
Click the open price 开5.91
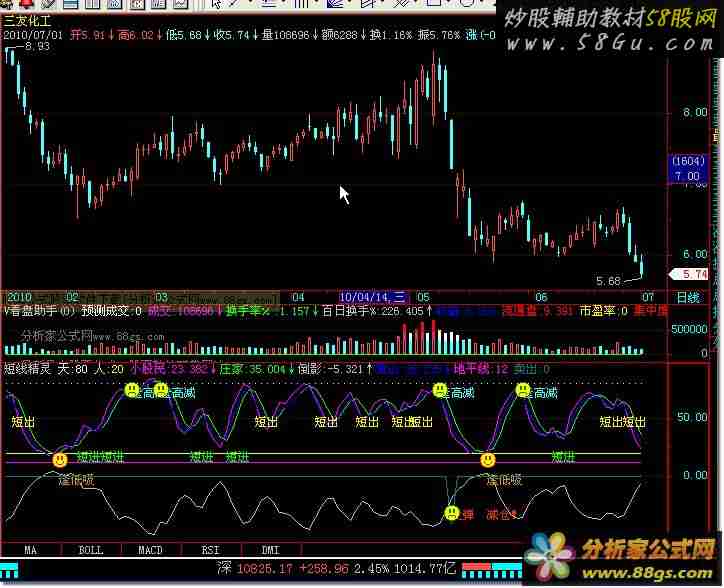pyautogui.click(x=87, y=35)
